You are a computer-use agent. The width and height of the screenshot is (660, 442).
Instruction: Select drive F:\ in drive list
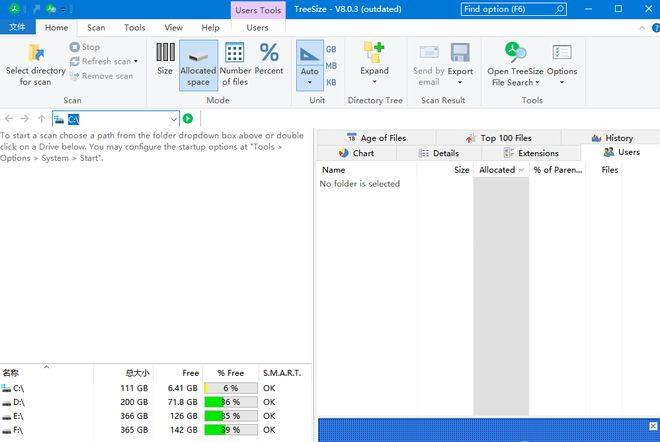[x=156, y=430]
